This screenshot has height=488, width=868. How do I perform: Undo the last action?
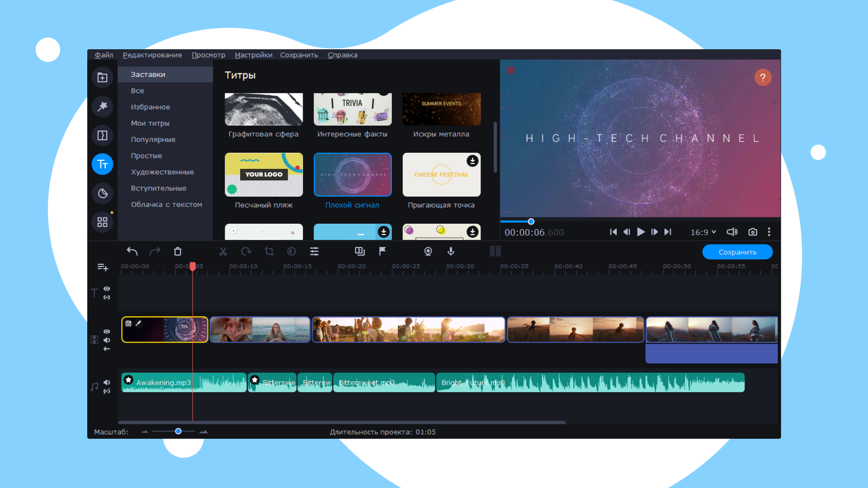(132, 251)
